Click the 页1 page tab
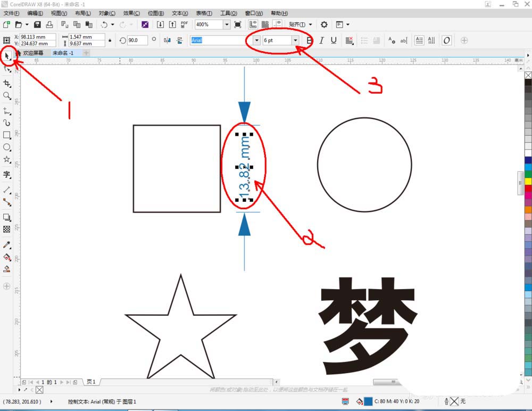532x411 pixels. tap(91, 382)
